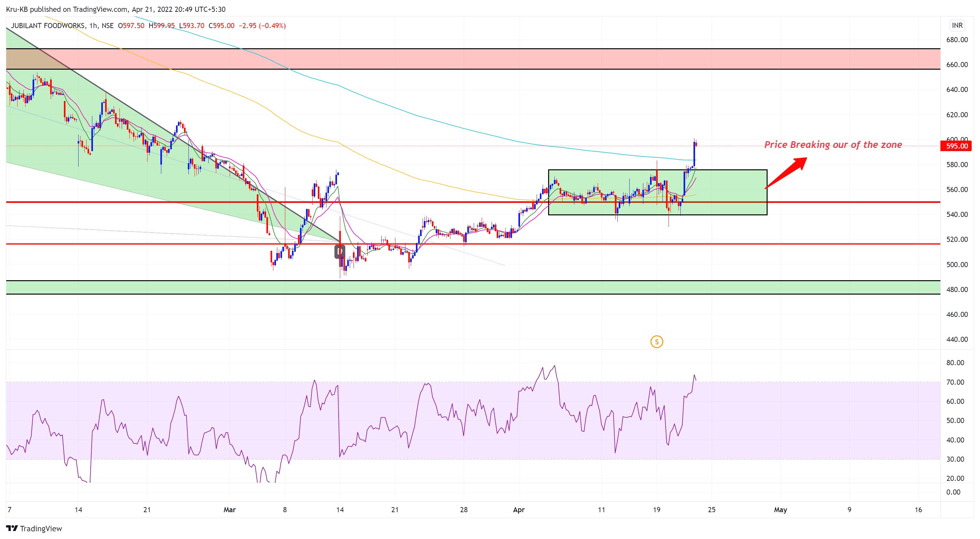Click the 660.00 price axis label
The width and height of the screenshot is (980, 539).
[957, 65]
